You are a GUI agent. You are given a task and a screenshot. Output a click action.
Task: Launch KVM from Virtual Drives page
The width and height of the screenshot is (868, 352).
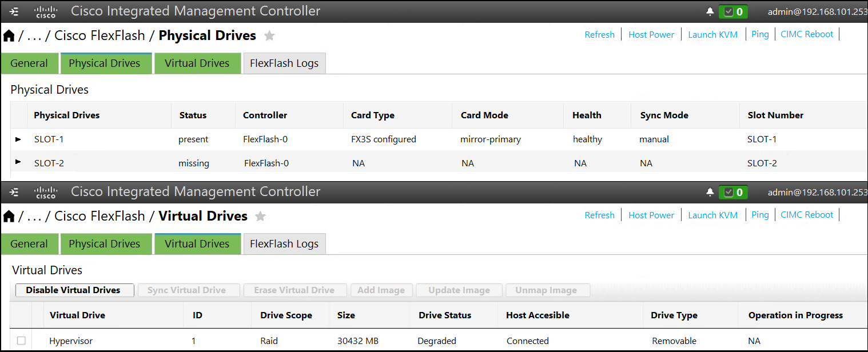tap(712, 215)
